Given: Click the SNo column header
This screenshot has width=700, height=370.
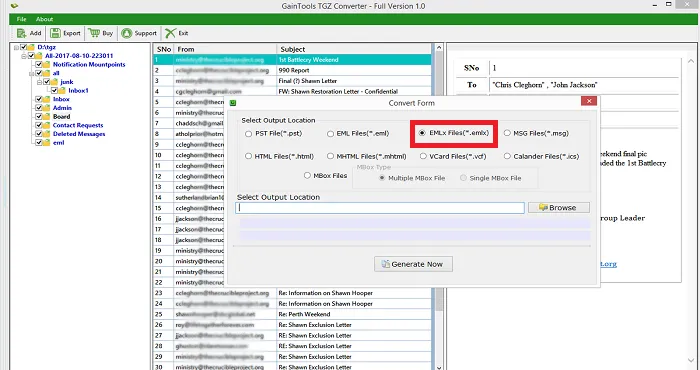Looking at the screenshot, I should [x=163, y=49].
